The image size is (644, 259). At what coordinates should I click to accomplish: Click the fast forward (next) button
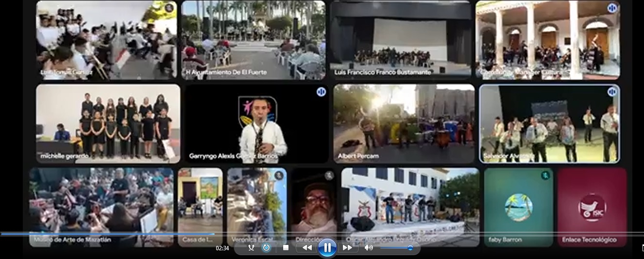pos(348,248)
